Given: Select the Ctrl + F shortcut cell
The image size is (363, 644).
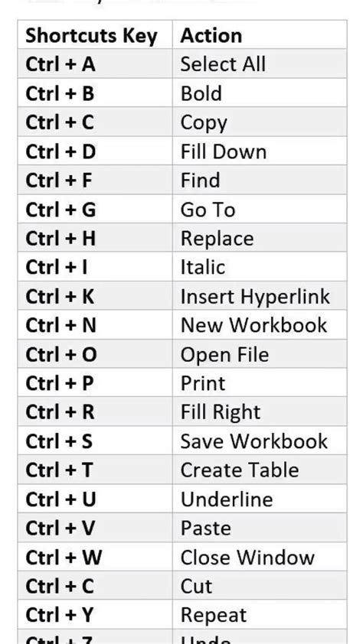Looking at the screenshot, I should click(95, 180).
